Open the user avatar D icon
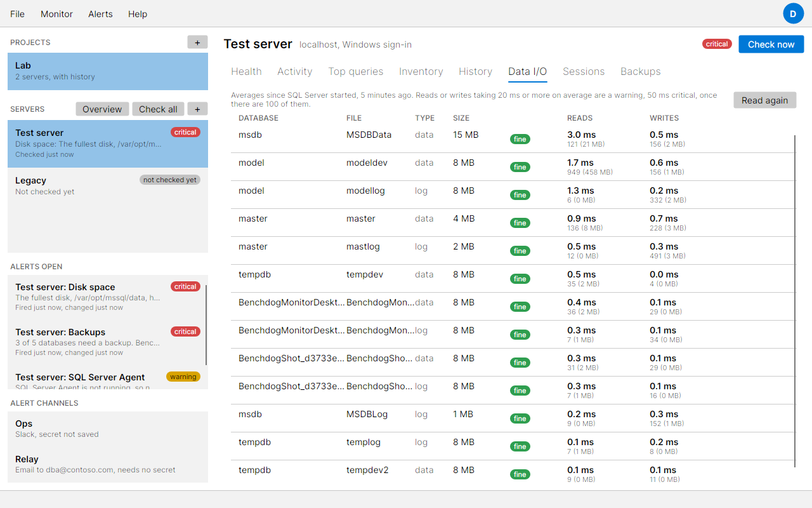Image resolution: width=812 pixels, height=508 pixels. click(793, 13)
